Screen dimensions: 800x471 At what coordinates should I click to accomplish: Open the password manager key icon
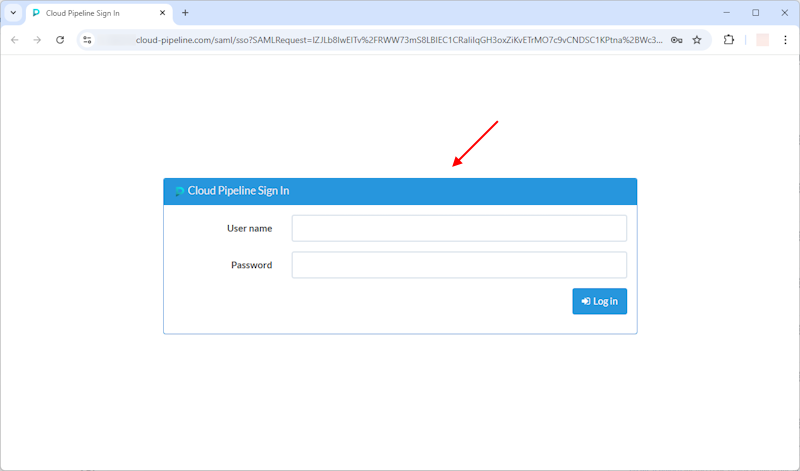[677, 40]
